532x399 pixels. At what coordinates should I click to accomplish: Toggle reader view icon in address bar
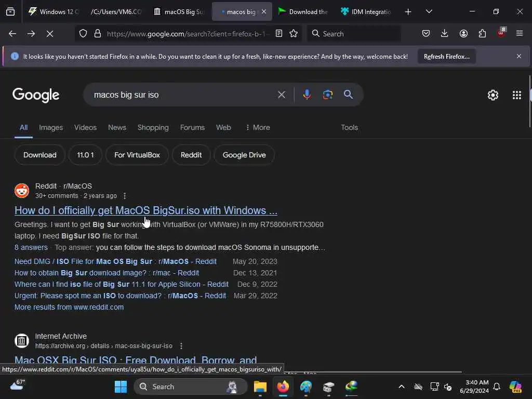tap(279, 34)
